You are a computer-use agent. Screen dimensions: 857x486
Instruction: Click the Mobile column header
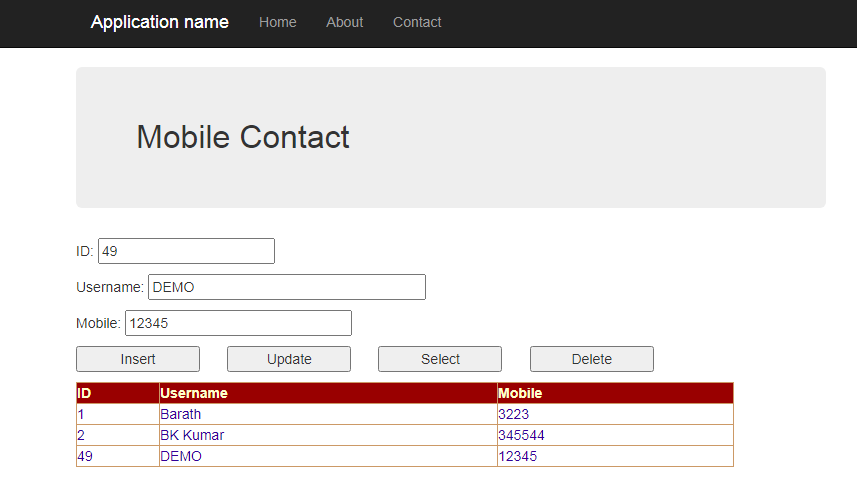(520, 393)
